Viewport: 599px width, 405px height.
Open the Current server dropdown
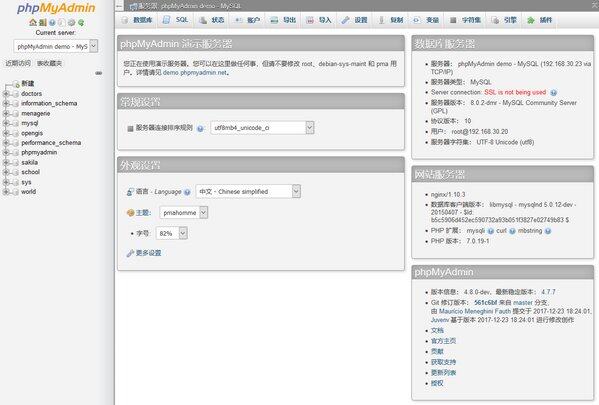click(x=56, y=47)
